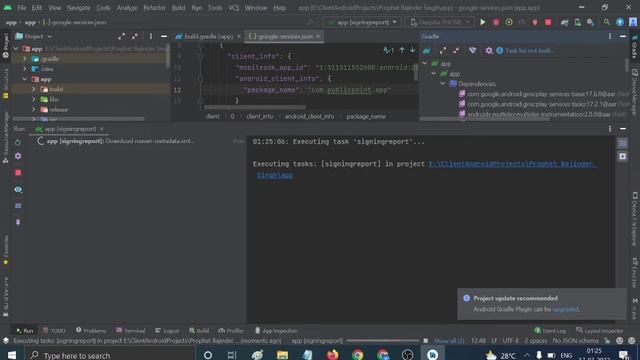
Task: Expand the libs folder
Action: pos(34,99)
